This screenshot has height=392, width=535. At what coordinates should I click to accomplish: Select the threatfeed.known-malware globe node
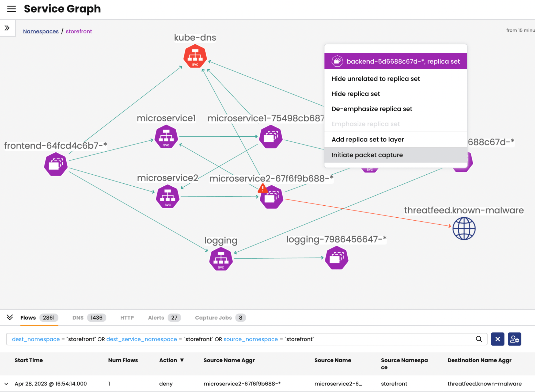point(464,228)
